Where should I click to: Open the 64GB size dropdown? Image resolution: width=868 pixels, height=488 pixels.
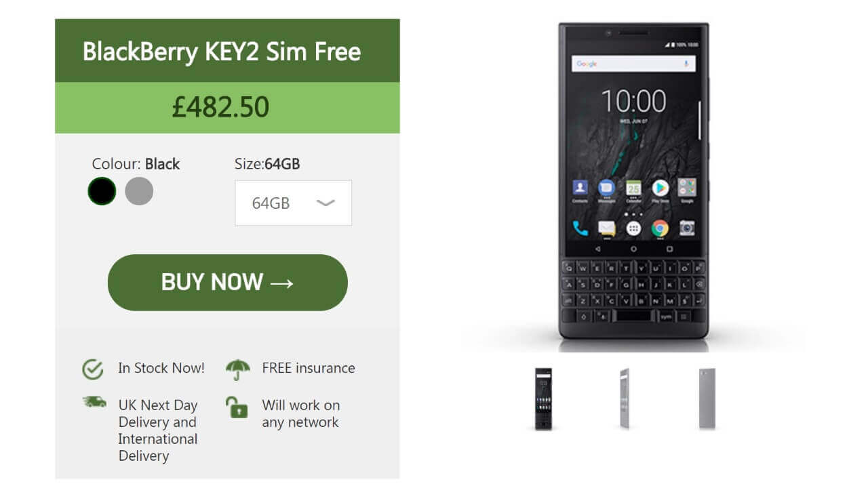(293, 203)
